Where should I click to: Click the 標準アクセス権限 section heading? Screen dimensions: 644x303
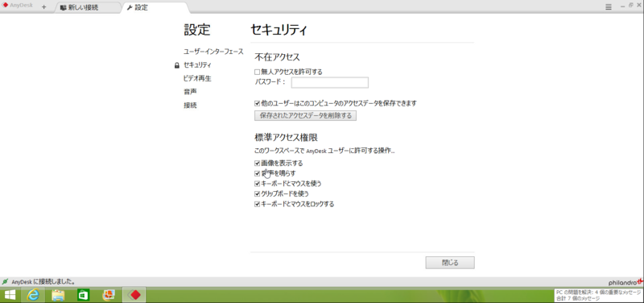(x=286, y=137)
